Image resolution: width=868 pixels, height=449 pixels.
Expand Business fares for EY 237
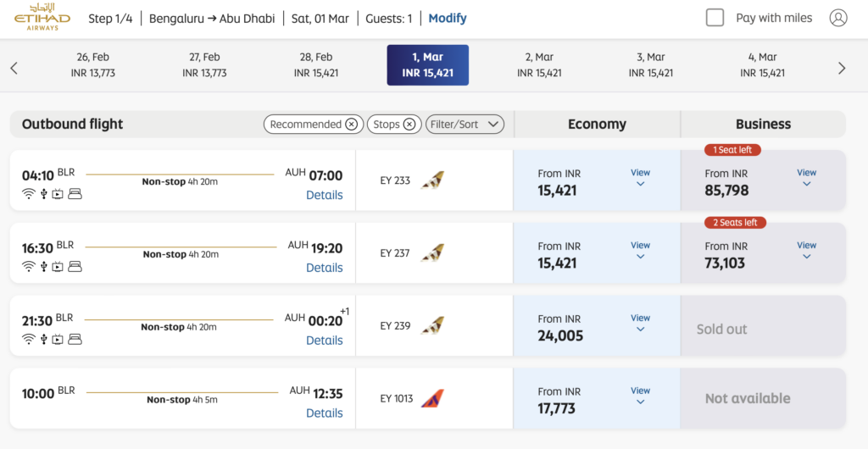point(806,251)
